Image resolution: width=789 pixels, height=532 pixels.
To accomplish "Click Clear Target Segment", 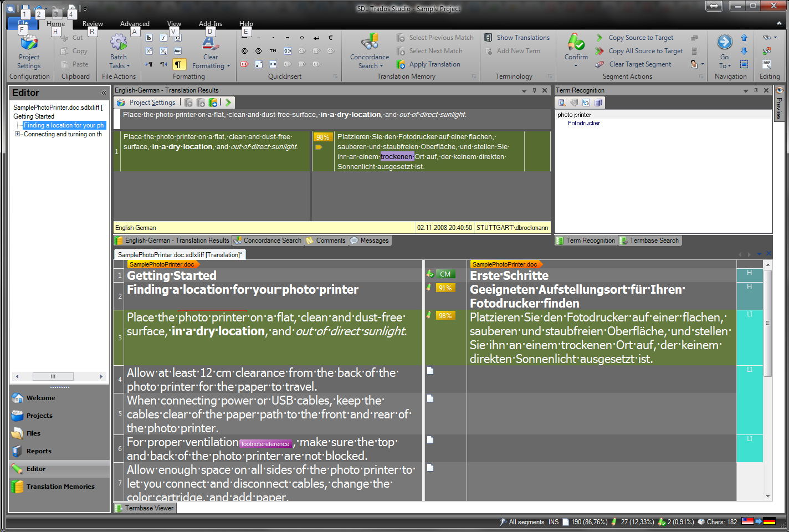I will pos(633,64).
